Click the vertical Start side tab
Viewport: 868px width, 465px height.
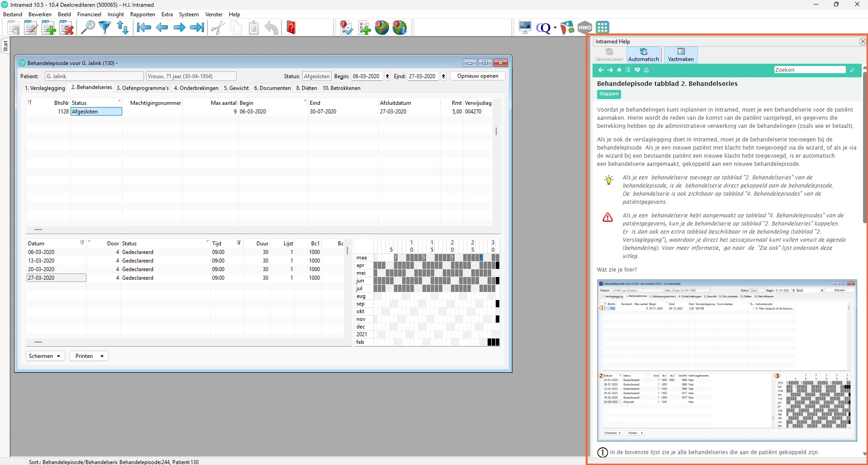(5, 46)
